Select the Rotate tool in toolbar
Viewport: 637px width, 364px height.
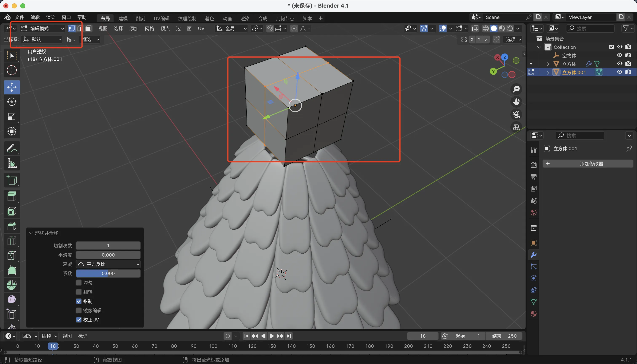coord(12,102)
